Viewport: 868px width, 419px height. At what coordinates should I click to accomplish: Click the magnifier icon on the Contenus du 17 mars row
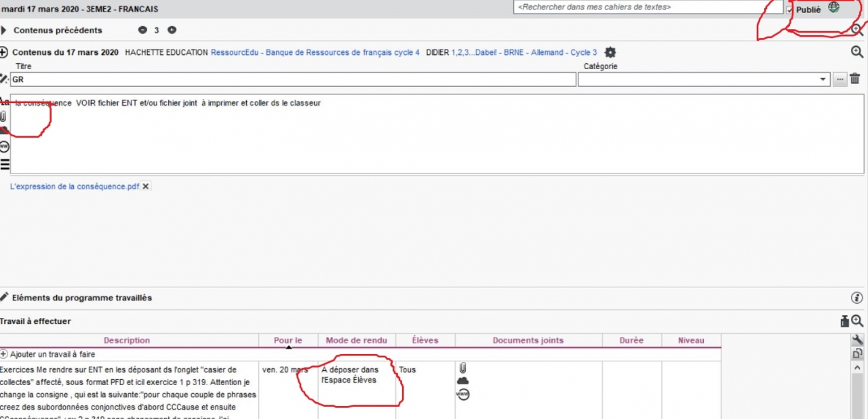tap(857, 52)
